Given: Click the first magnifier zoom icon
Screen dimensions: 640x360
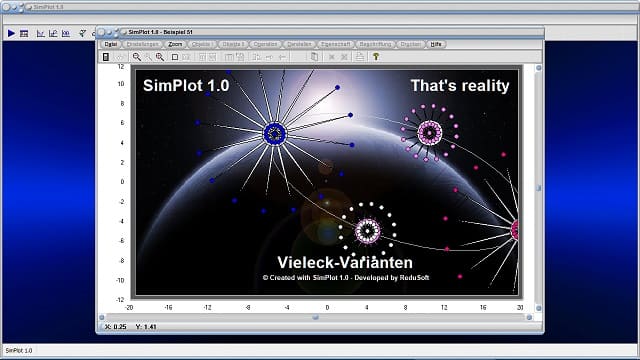Looking at the screenshot, I should click(136, 57).
